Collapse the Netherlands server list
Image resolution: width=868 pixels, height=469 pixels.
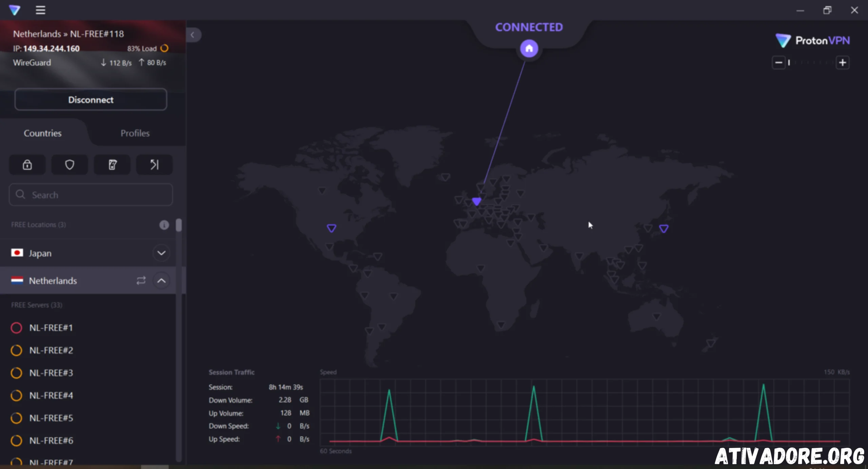click(x=161, y=281)
